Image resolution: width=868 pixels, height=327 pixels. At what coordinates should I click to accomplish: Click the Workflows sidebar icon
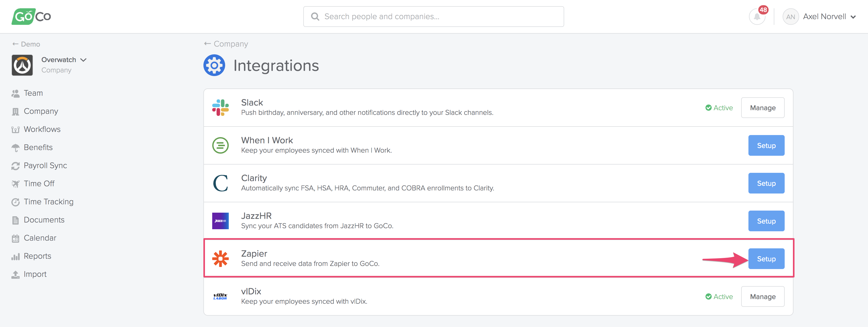(x=16, y=130)
